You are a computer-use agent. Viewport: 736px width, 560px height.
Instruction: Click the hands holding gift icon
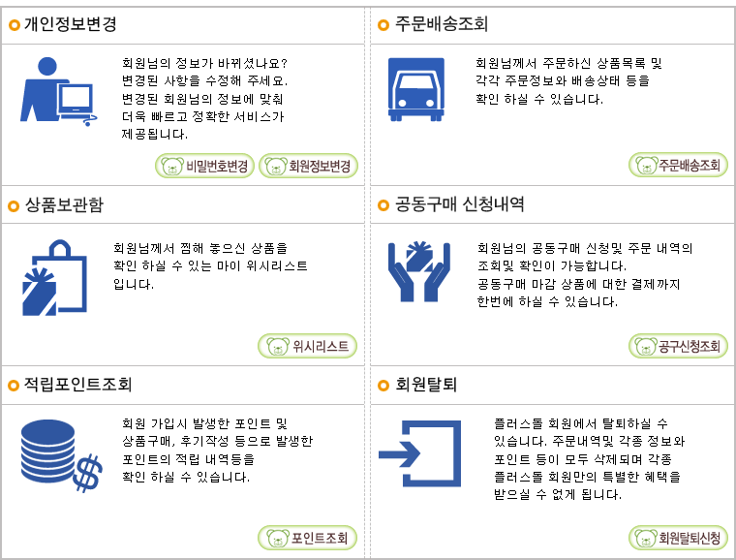418,271
